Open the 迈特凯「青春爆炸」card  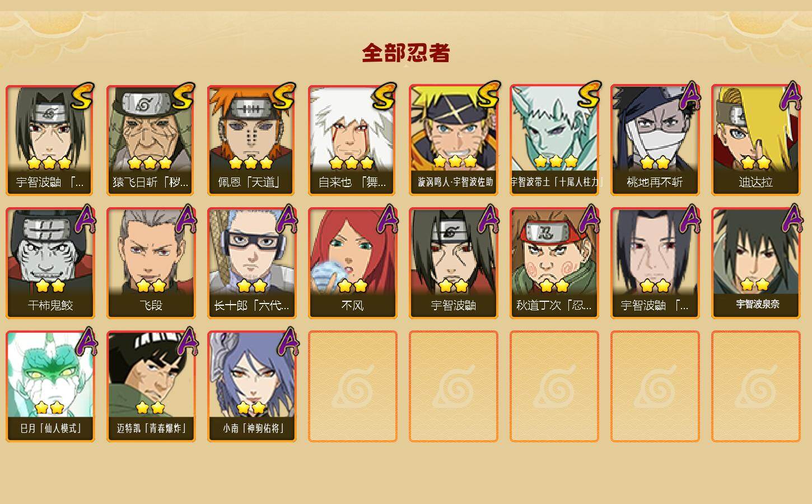151,386
